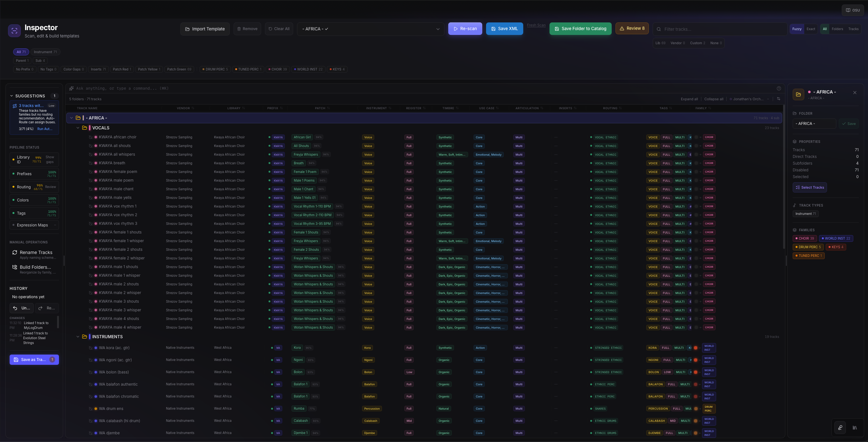Click the folder name field containing - AFRICA -
Viewport: 868px width, 442px height.
click(814, 124)
